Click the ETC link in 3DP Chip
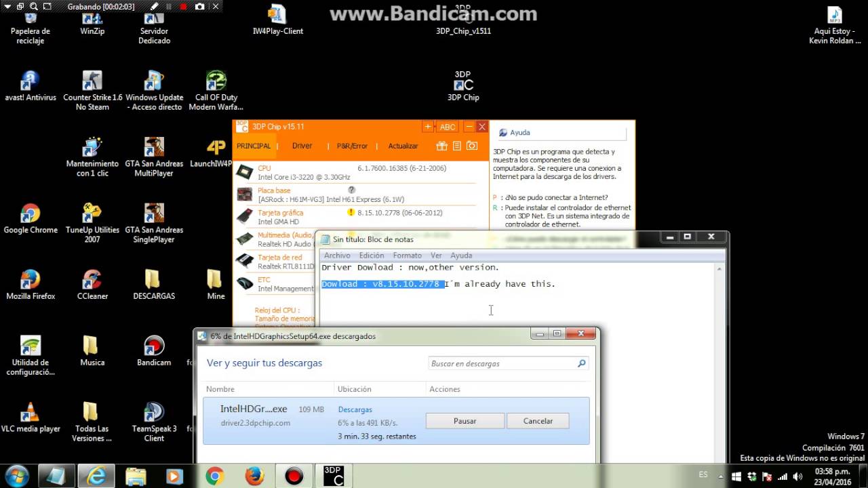 tap(264, 280)
